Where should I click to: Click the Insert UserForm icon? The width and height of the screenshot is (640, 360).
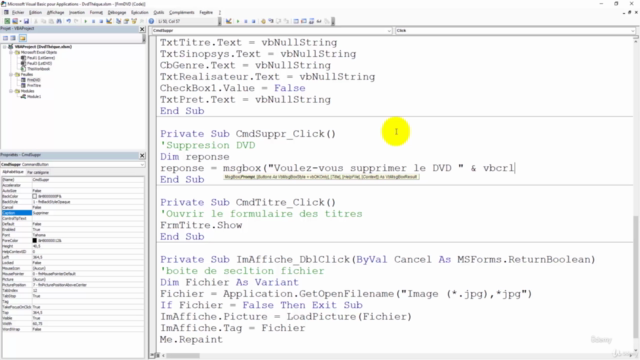point(15,21)
